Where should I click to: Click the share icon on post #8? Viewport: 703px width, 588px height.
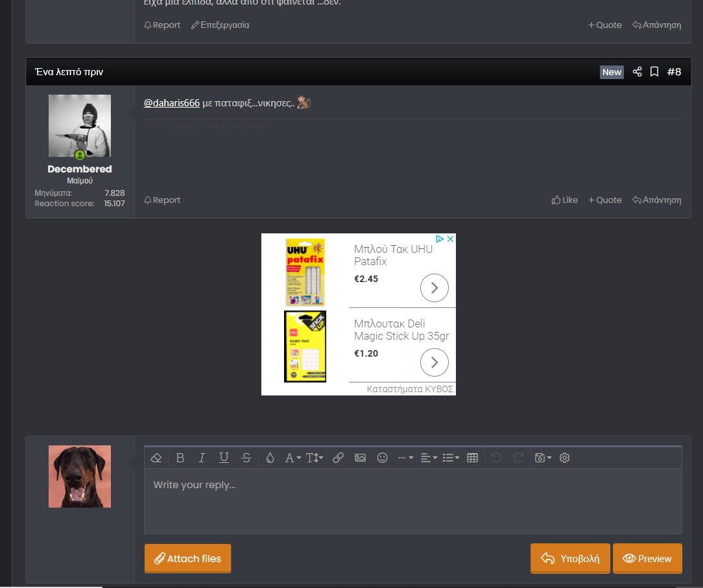pos(637,72)
